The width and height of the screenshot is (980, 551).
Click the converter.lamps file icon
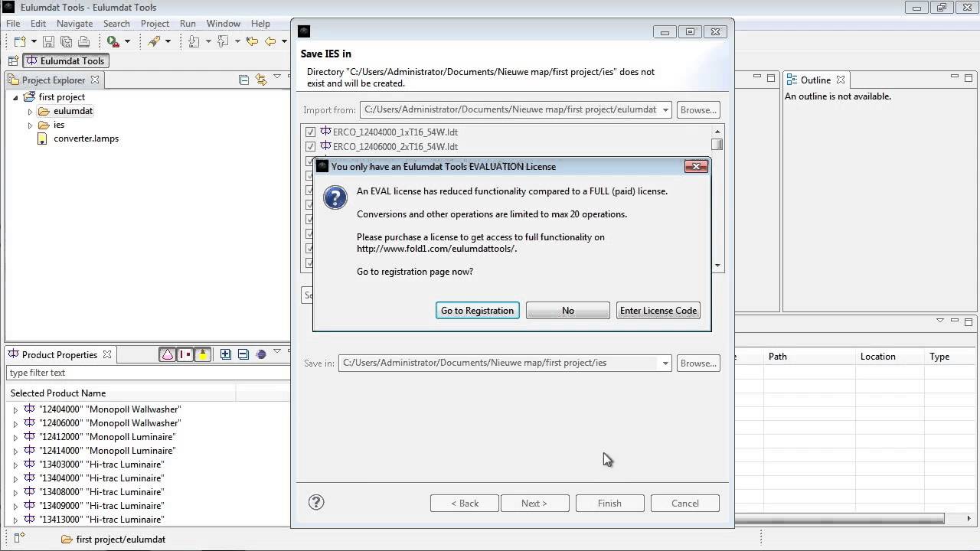pos(43,139)
